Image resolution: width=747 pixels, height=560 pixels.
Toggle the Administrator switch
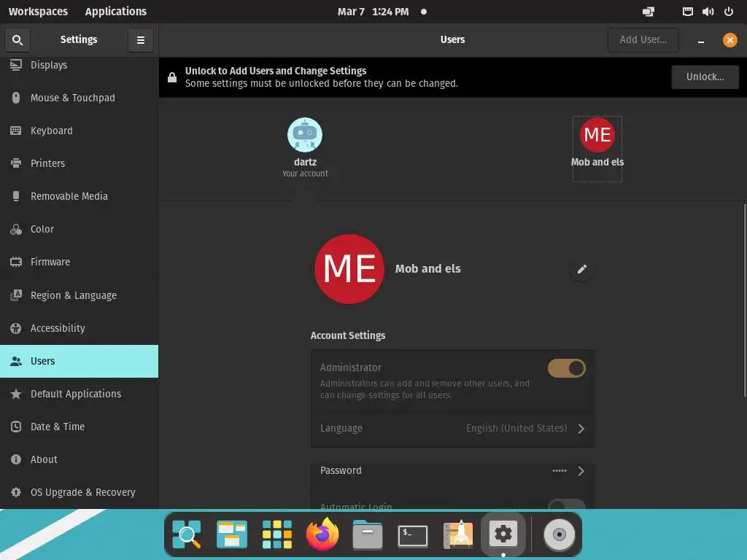[x=566, y=368]
